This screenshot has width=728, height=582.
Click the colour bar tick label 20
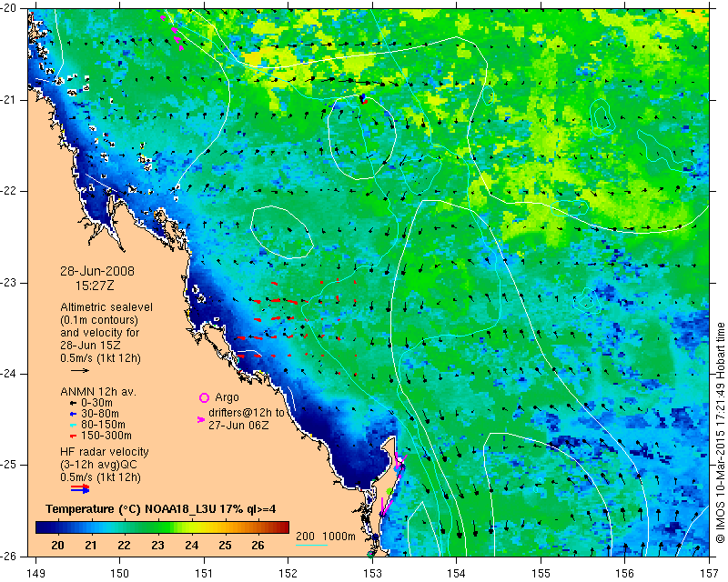point(57,545)
